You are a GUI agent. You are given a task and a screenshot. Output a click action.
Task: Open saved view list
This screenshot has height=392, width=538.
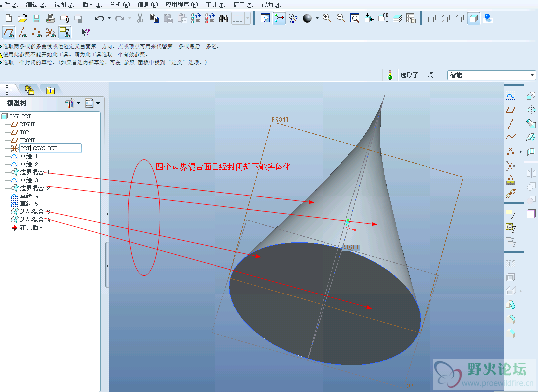pos(383,18)
